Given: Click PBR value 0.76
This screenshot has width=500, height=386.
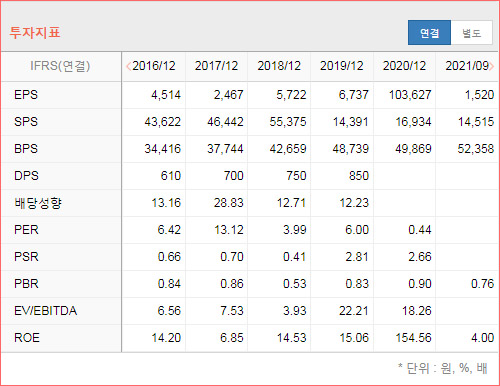Looking at the screenshot, I should [x=482, y=284].
